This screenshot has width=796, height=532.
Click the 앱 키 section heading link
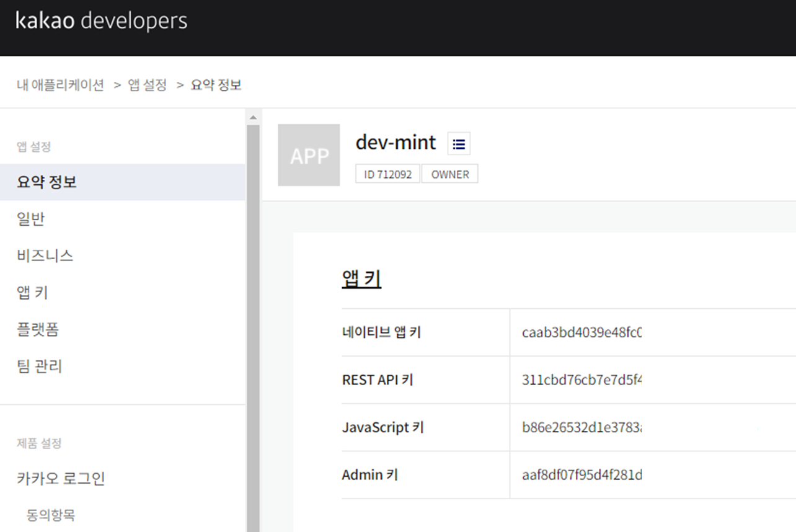[x=361, y=279]
